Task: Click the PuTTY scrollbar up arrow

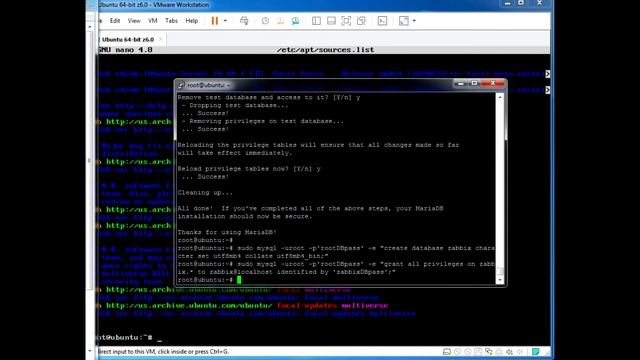Action: coord(500,98)
